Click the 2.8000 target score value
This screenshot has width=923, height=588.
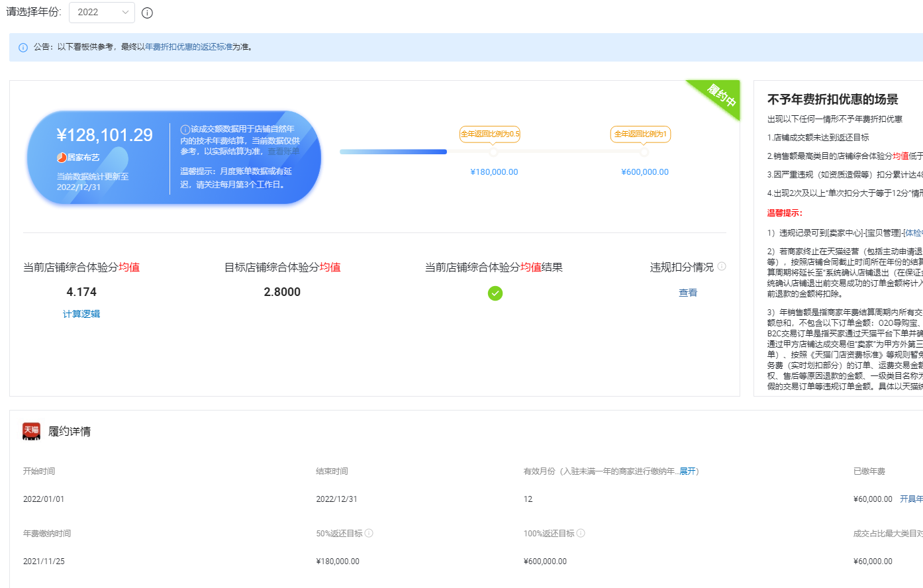point(282,292)
